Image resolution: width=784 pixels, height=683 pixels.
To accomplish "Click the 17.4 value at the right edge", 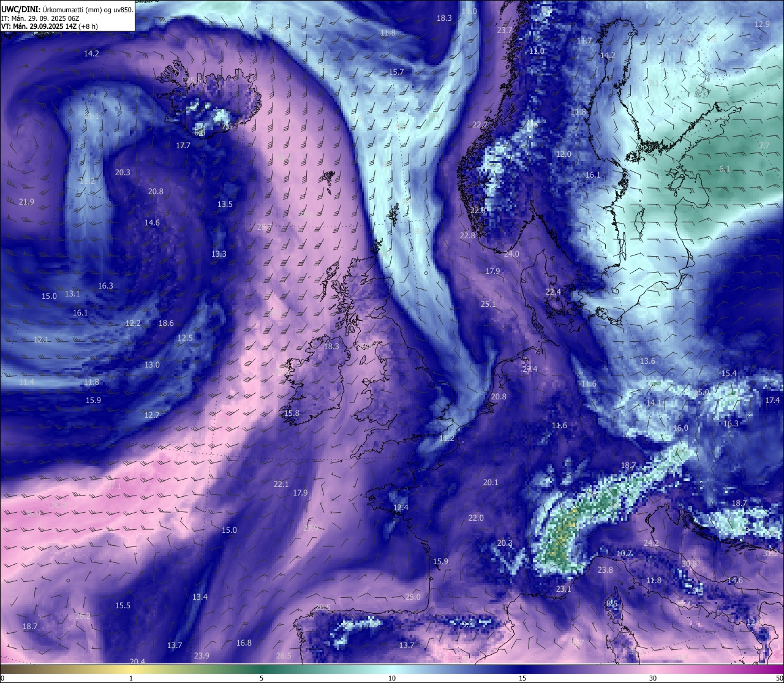I will (772, 401).
